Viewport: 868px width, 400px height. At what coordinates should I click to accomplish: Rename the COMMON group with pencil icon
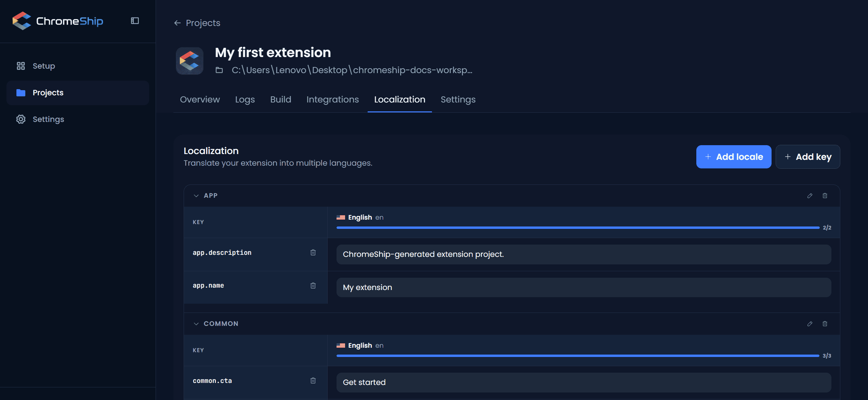click(810, 324)
